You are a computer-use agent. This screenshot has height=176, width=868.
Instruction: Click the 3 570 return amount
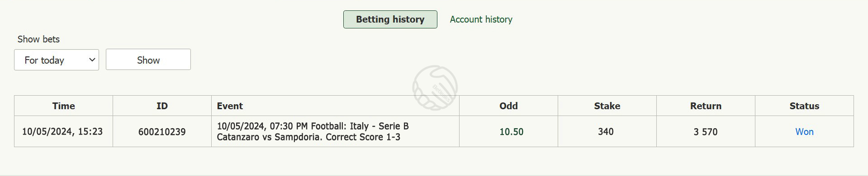pos(706,132)
